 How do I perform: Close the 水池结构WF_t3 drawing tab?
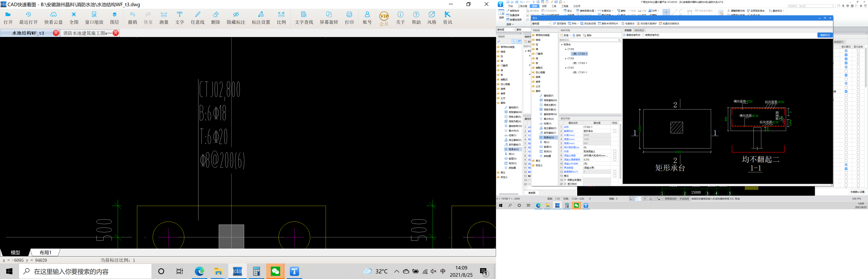(x=56, y=33)
